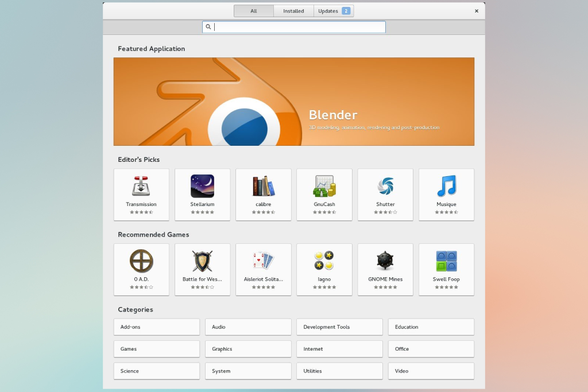Screen dimensions: 588x392
Task: Click the Swell Foop star rating
Action: [446, 287]
